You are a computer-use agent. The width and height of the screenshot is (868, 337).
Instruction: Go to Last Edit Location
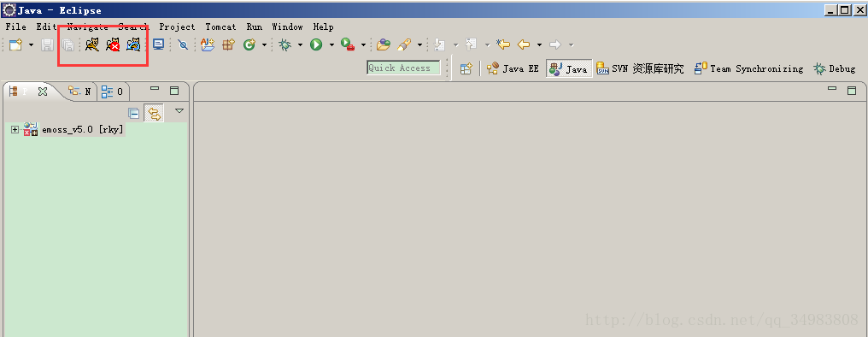click(x=502, y=44)
